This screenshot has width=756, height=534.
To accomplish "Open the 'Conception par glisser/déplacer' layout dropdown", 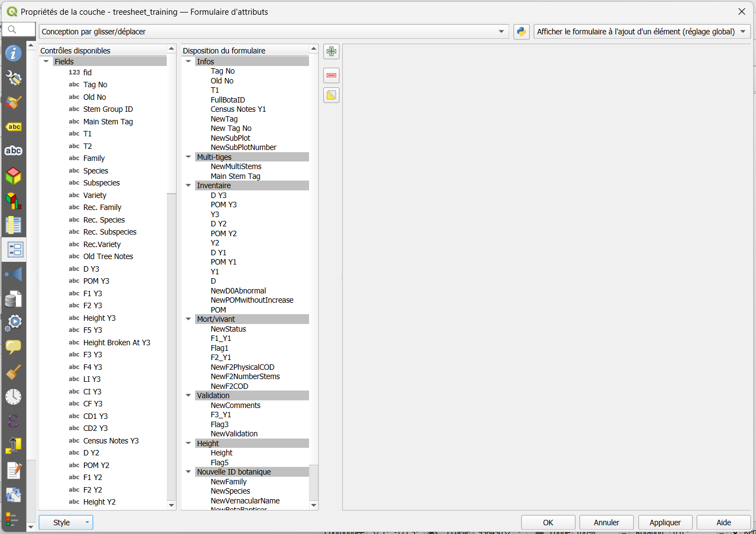I will coord(274,32).
